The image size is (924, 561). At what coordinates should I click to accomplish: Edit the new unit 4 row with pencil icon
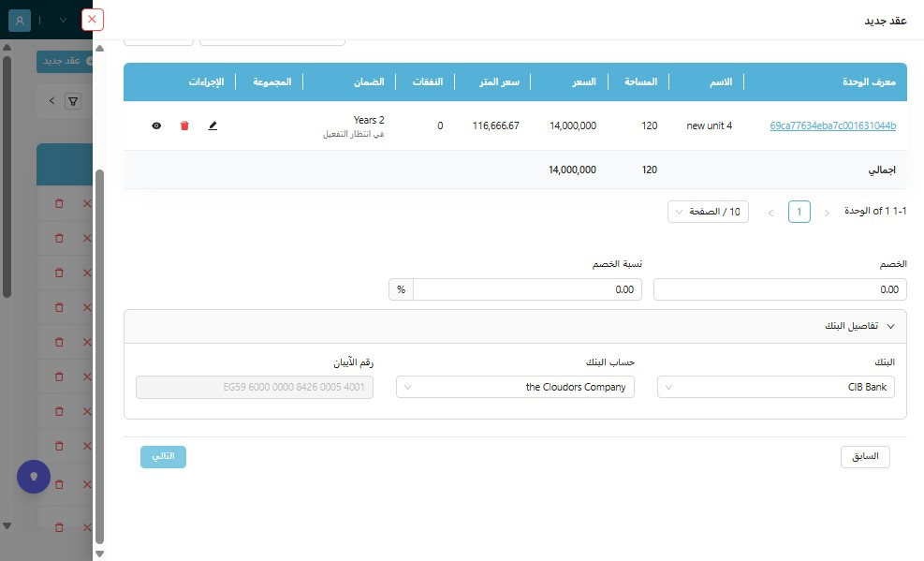tap(213, 125)
